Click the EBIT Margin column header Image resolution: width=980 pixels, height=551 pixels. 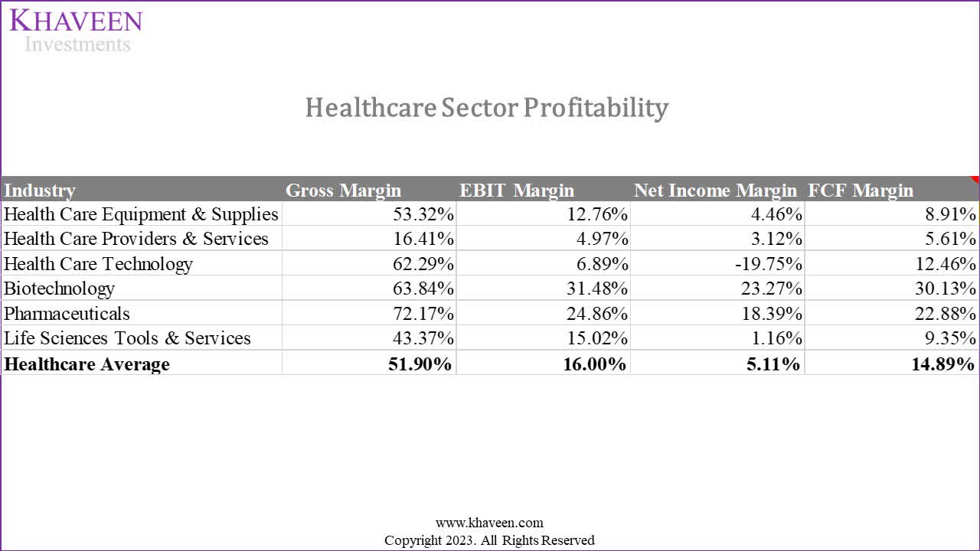[516, 190]
